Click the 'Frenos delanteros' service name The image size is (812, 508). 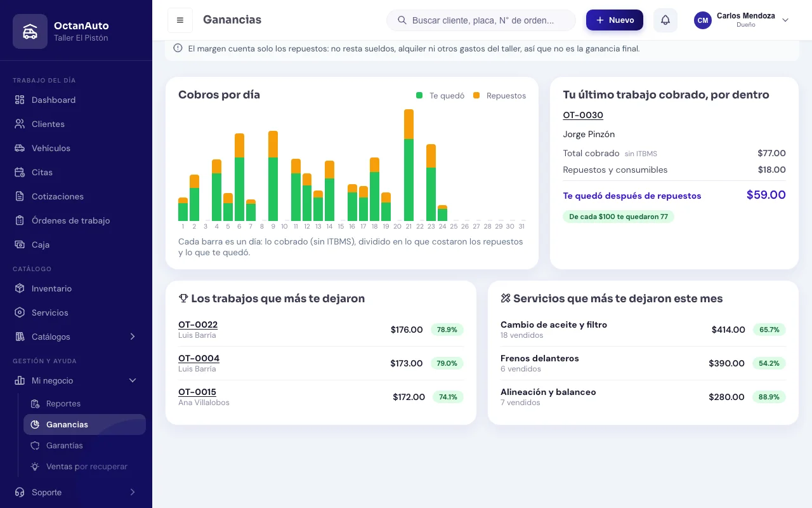[540, 358]
